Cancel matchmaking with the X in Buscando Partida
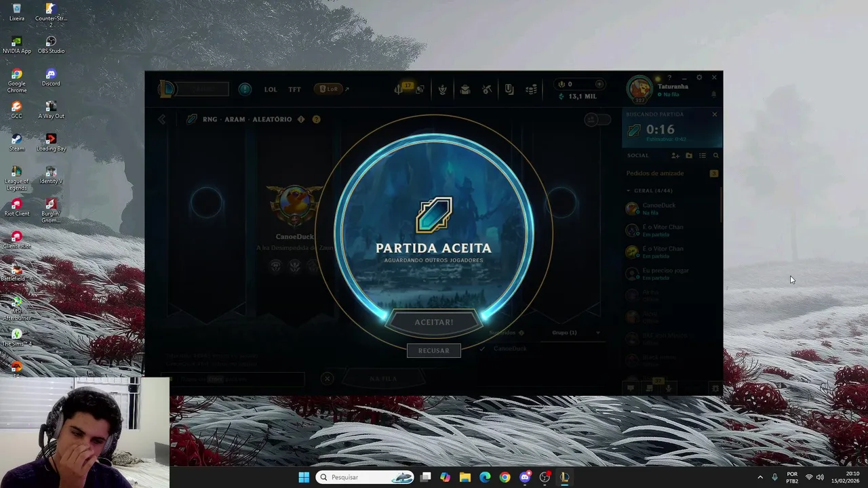 click(714, 115)
